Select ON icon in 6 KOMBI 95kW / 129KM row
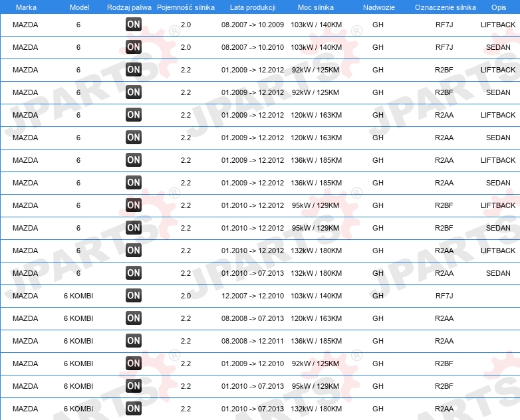 click(134, 386)
